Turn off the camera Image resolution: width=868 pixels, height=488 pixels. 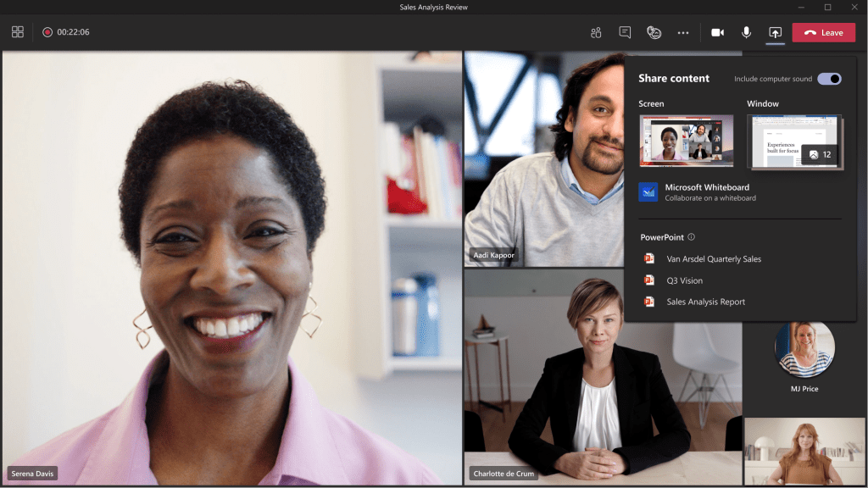pyautogui.click(x=717, y=32)
